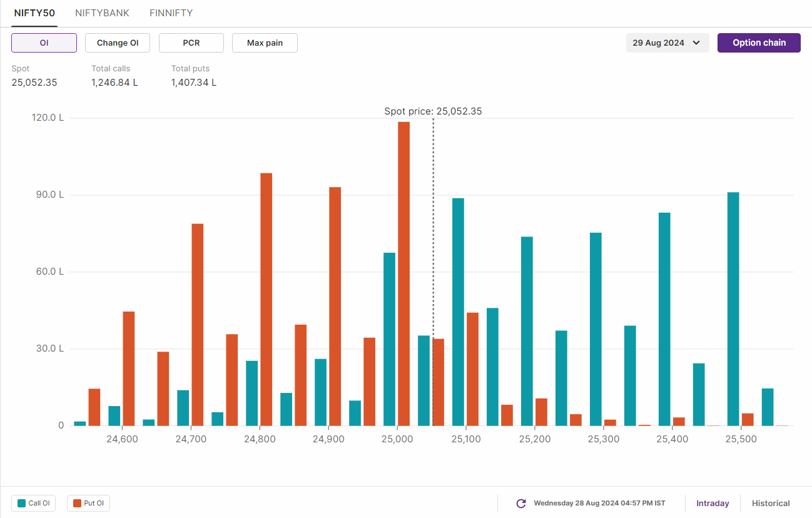Click the 25,500 strike axis label
The height and width of the screenshot is (518, 812).
click(x=741, y=439)
